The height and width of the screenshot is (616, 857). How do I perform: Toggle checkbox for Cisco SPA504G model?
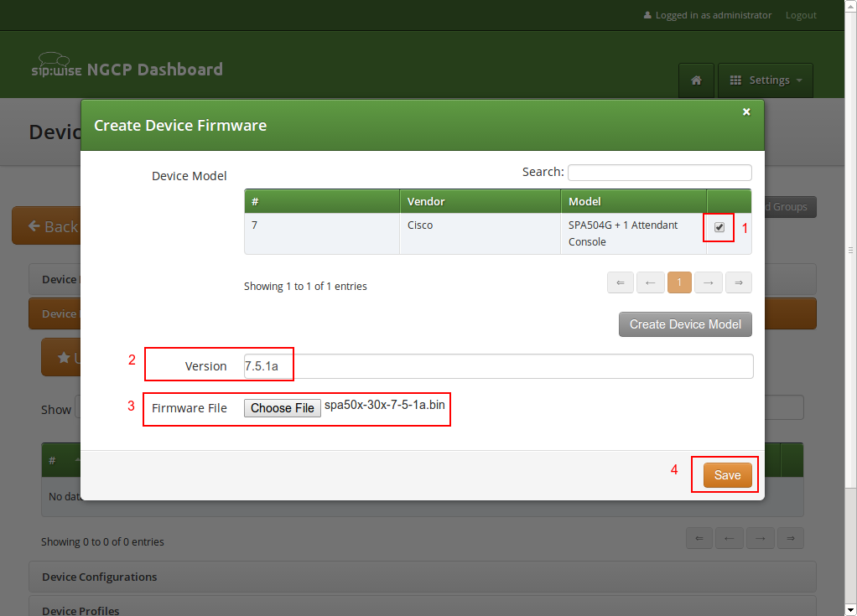[x=719, y=227]
